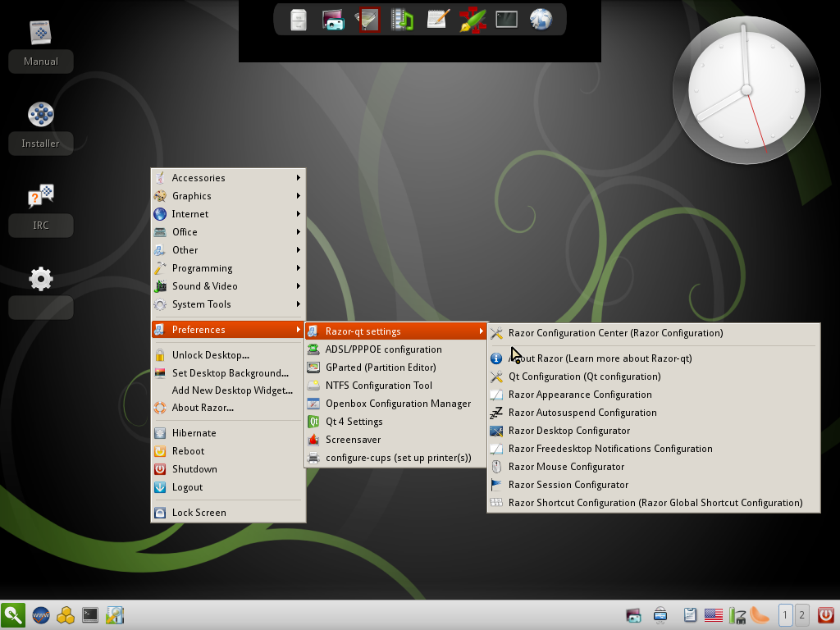
Task: Choose Add New Desktop Widget...
Action: point(228,390)
